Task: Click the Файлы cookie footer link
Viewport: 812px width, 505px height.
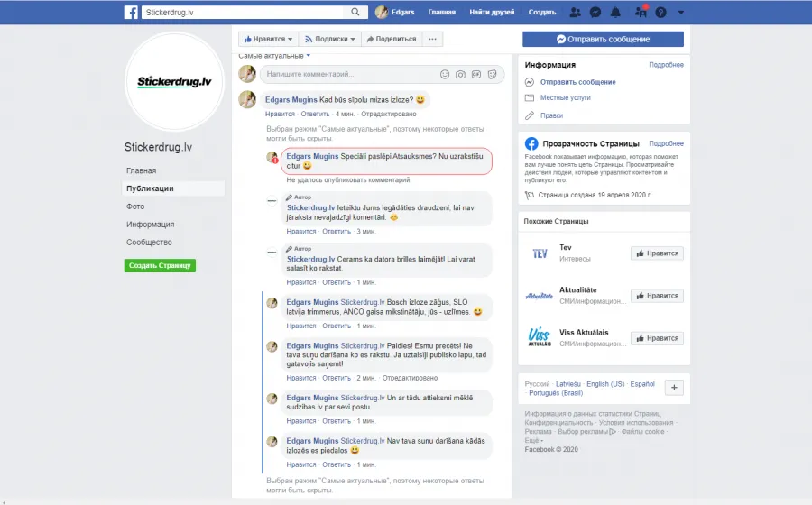Action: 642,432
